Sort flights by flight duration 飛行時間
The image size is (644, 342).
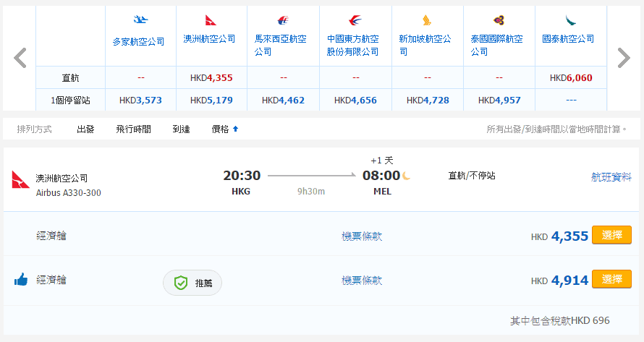point(133,129)
